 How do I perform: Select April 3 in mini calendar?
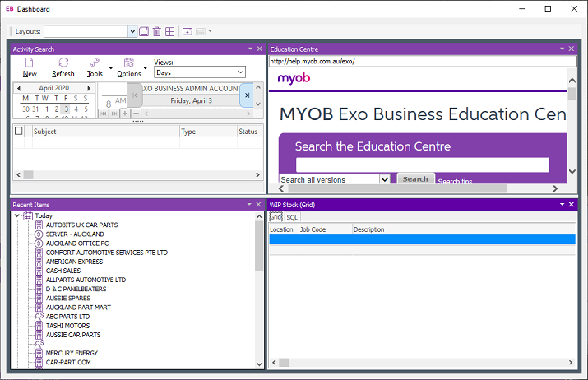click(66, 109)
